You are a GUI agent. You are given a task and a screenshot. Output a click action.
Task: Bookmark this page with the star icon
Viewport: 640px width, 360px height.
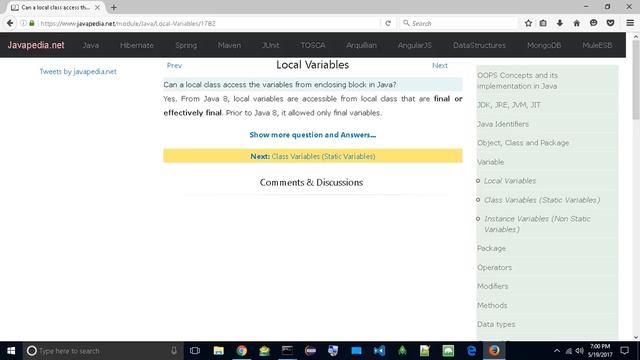pos(528,23)
